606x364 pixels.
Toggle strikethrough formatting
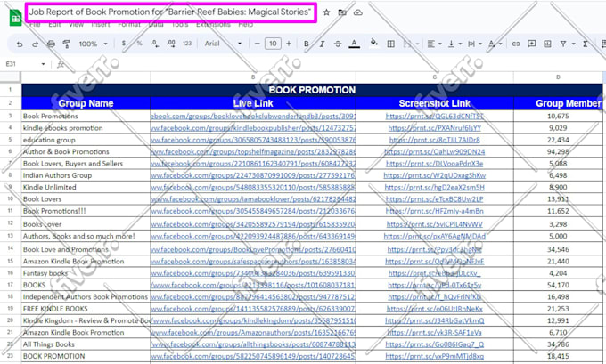point(338,44)
